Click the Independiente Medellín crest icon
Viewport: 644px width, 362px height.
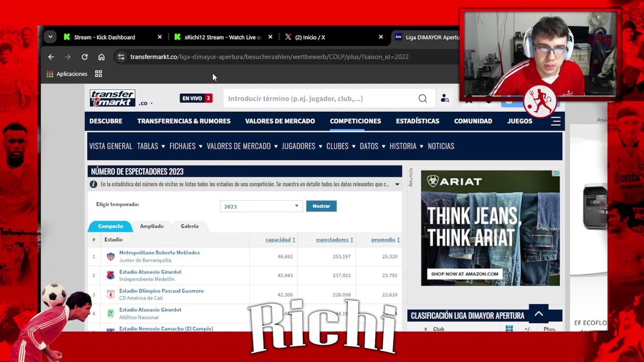[x=111, y=276]
